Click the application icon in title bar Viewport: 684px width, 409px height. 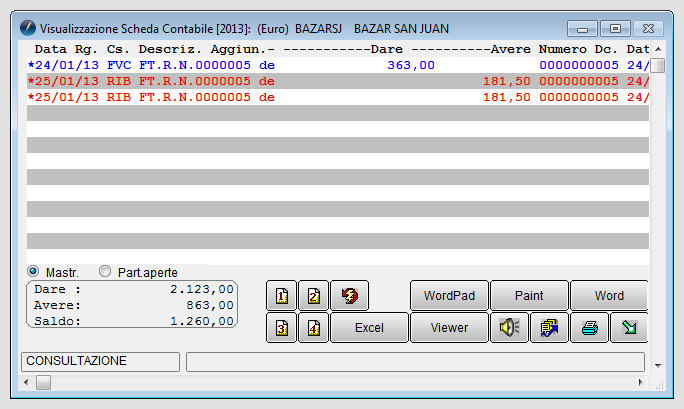pos(27,28)
